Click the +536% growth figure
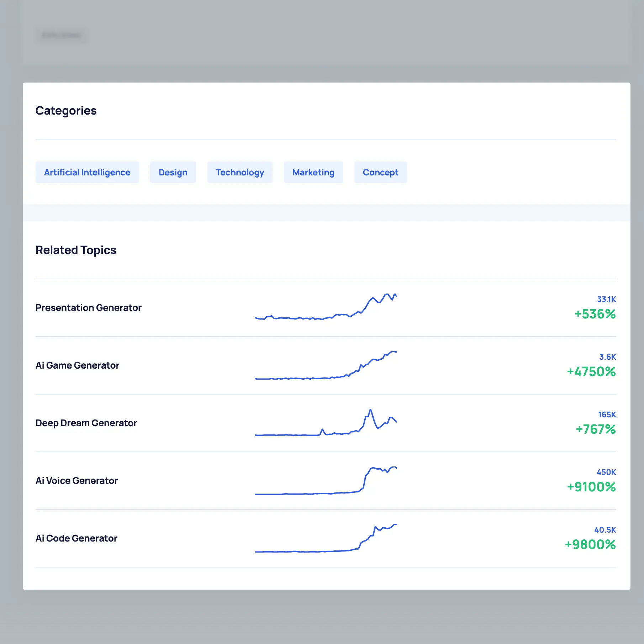The height and width of the screenshot is (644, 644). pos(595,314)
